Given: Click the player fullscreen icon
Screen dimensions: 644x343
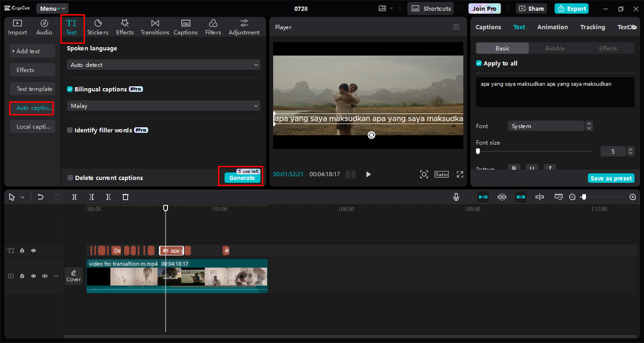Looking at the screenshot, I should [460, 174].
